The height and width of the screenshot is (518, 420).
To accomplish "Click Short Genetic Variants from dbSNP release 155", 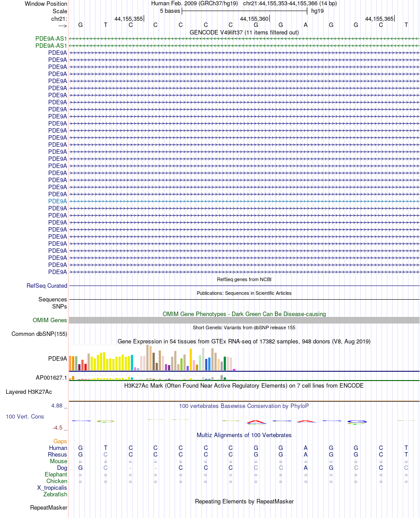I will (x=244, y=328).
